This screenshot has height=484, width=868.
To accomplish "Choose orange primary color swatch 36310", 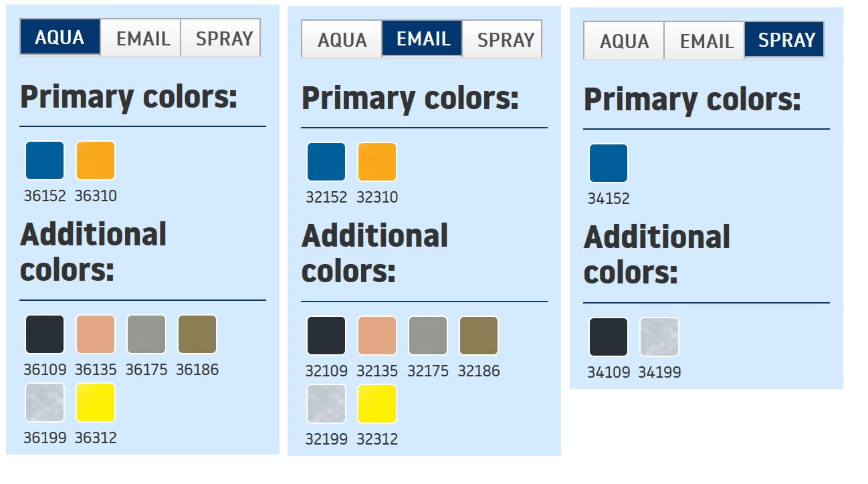I will [x=96, y=160].
